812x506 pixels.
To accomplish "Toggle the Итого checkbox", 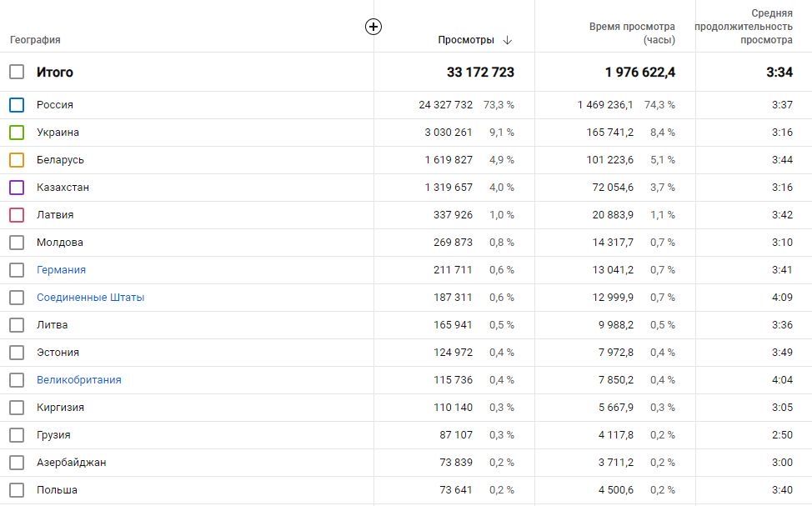I will tap(17, 72).
